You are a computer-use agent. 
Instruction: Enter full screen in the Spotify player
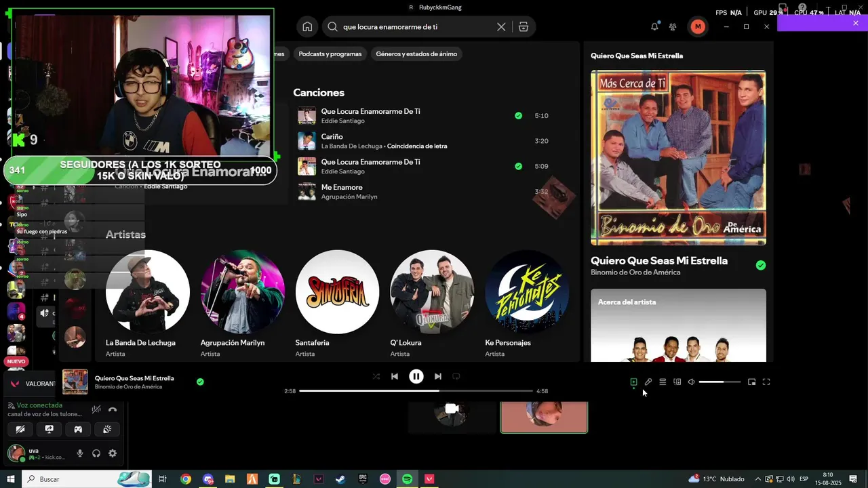pos(766,382)
